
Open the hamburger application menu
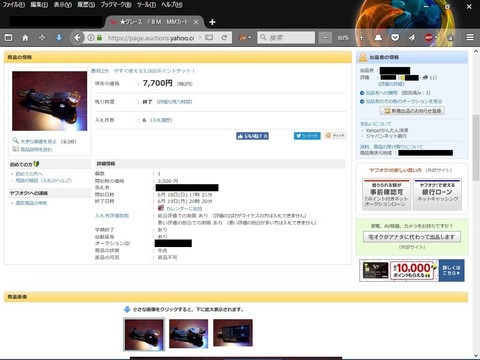point(470,37)
